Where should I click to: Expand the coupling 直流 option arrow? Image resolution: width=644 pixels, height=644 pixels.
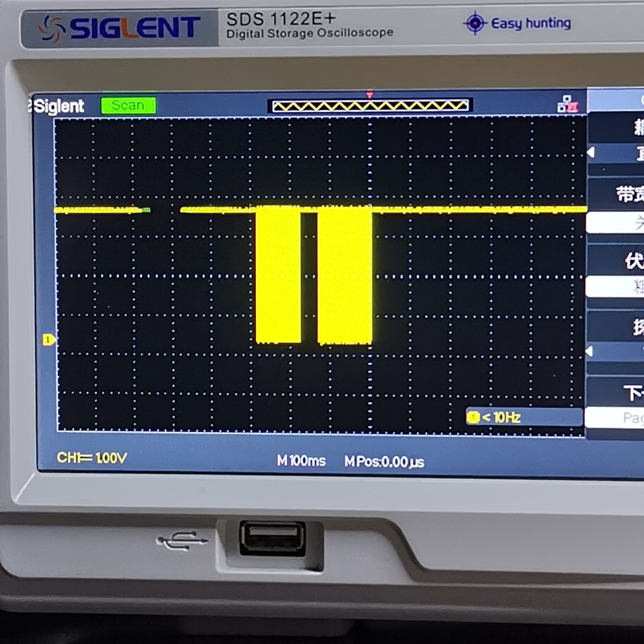point(591,153)
